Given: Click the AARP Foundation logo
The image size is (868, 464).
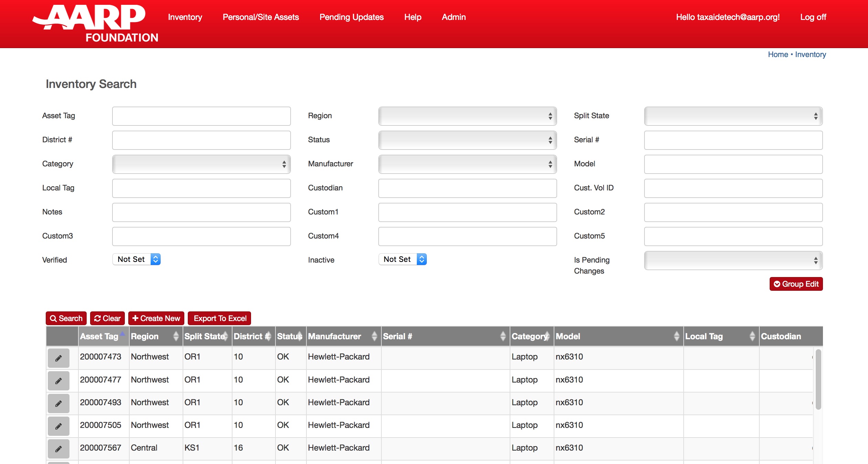Looking at the screenshot, I should tap(95, 23).
